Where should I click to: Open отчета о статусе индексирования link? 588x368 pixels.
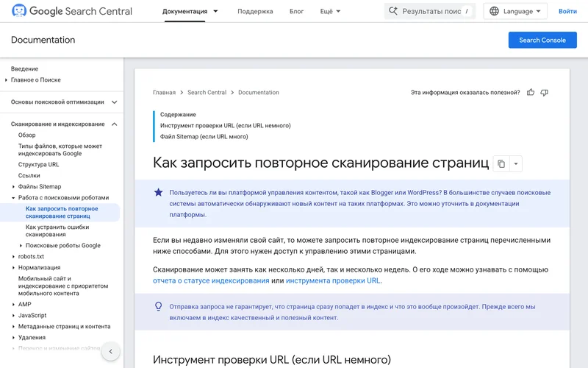[211, 280]
